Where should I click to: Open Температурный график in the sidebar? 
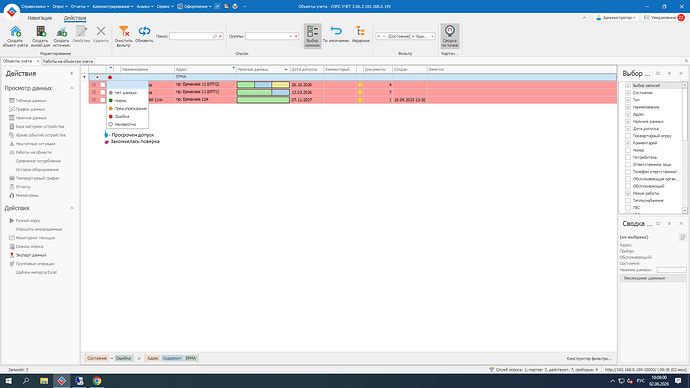coord(37,178)
